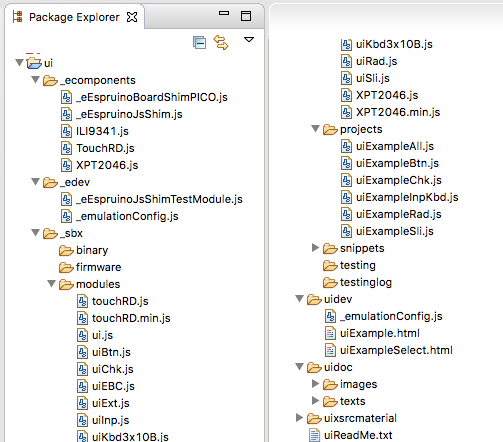
Task: Click the Collapse All toolbar icon
Action: click(199, 43)
